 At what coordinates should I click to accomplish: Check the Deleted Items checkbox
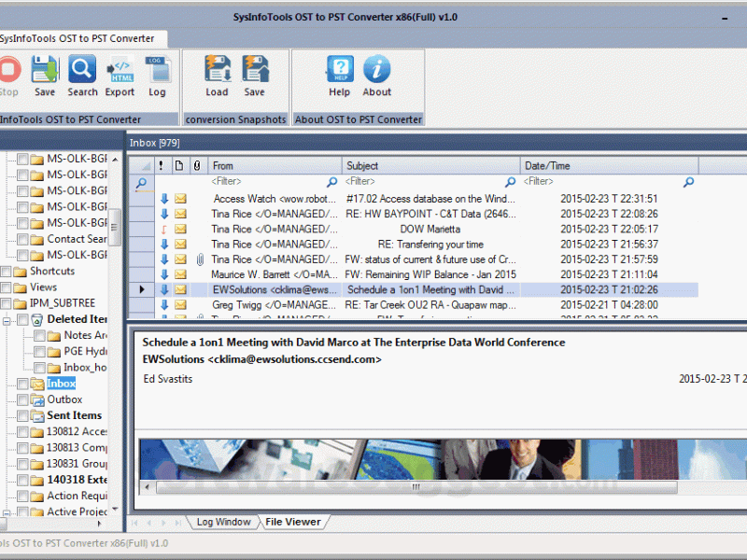(22, 319)
